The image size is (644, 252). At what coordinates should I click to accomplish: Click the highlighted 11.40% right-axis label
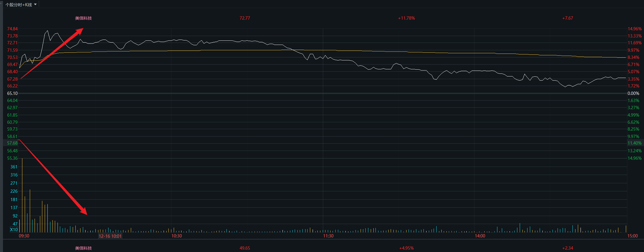click(634, 143)
